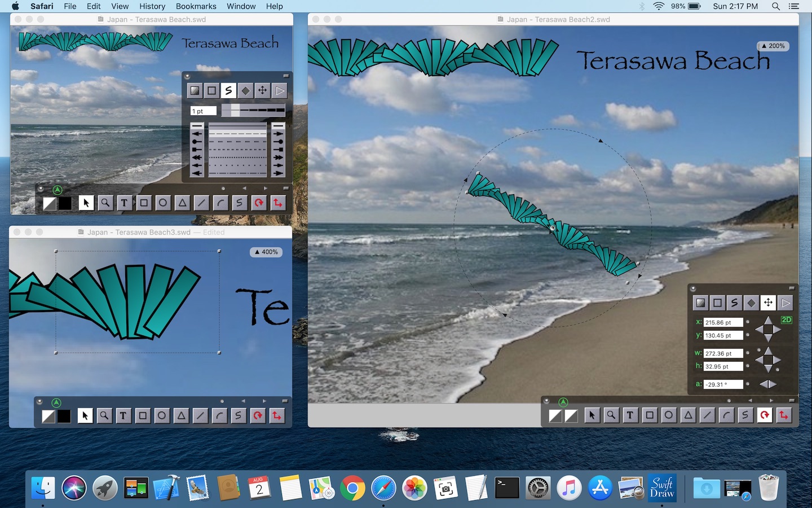Screen dimensions: 812x508
Task: Open the Bookmarks menu
Action: pos(196,6)
